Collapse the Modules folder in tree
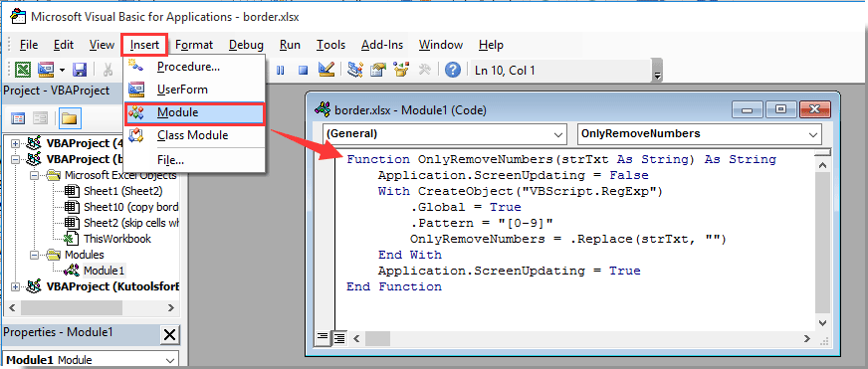This screenshot has height=369, width=868. (35, 255)
